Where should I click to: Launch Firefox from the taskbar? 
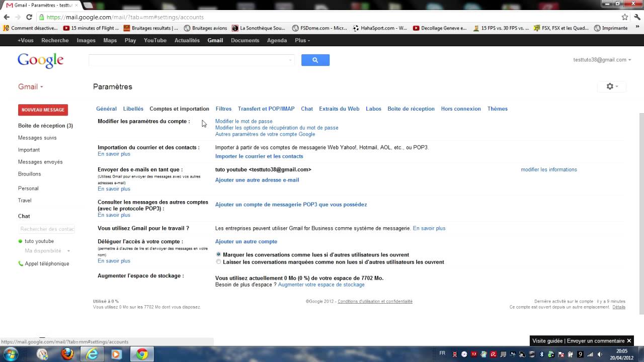point(67,354)
